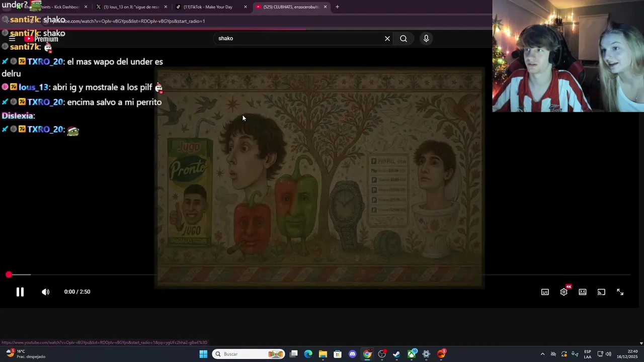
Task: Open the Xbox app from the taskbar
Action: point(412,354)
